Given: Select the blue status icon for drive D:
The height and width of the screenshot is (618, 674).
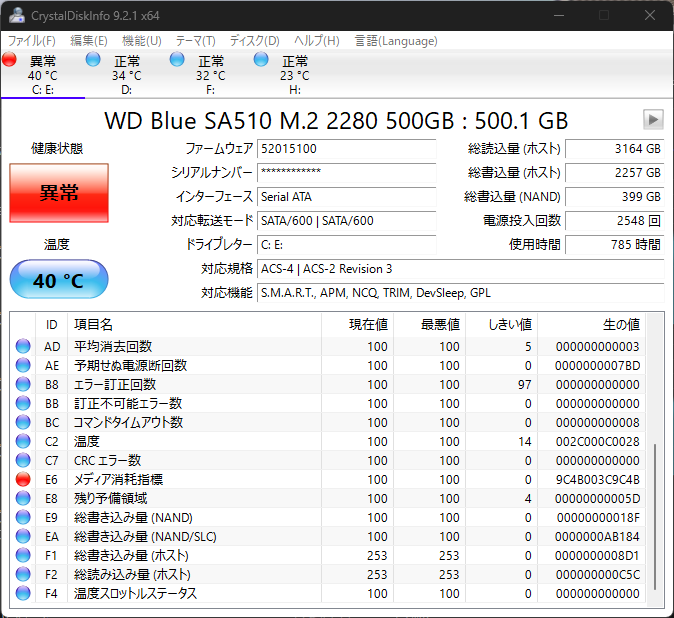Looking at the screenshot, I should tap(93, 60).
